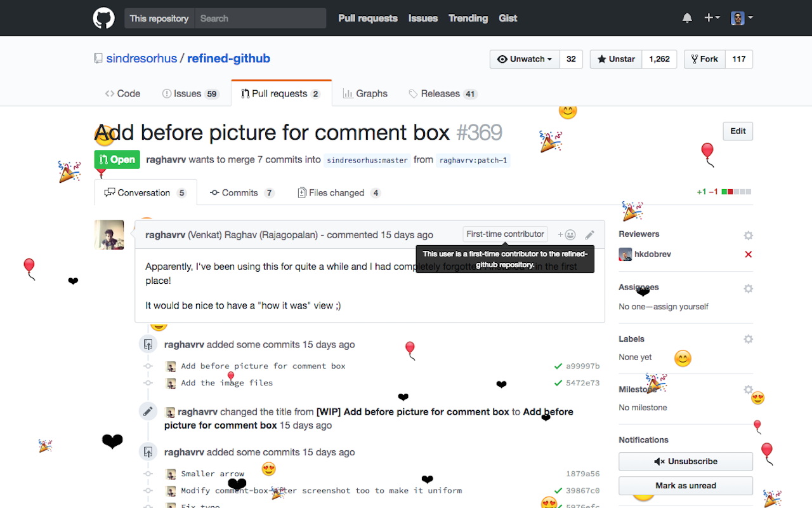Click the avatar beside 'Add the image files'
The height and width of the screenshot is (508, 812).
[171, 383]
